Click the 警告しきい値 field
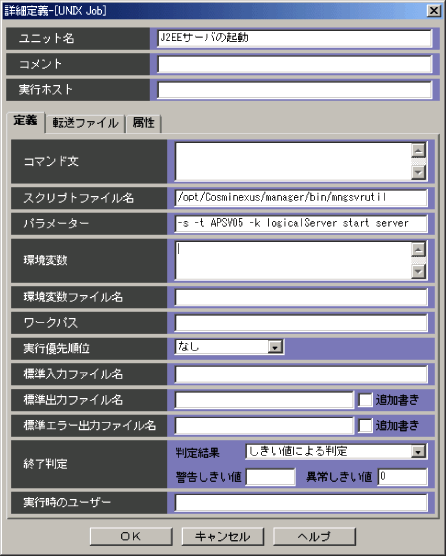446x556 pixels. pyautogui.click(x=271, y=477)
